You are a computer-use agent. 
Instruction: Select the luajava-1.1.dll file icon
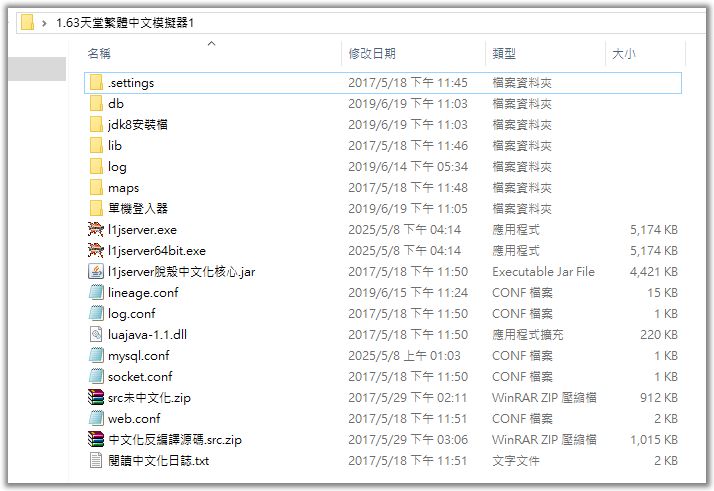coord(96,334)
